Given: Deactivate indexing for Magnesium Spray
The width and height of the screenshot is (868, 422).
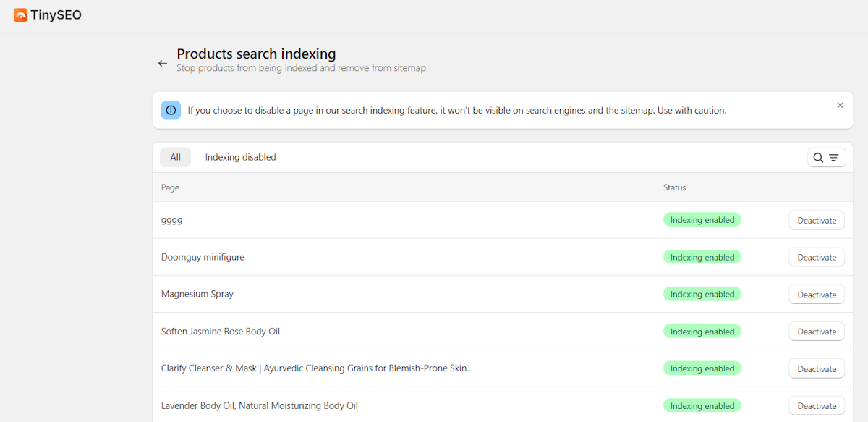Looking at the screenshot, I should pos(817,295).
